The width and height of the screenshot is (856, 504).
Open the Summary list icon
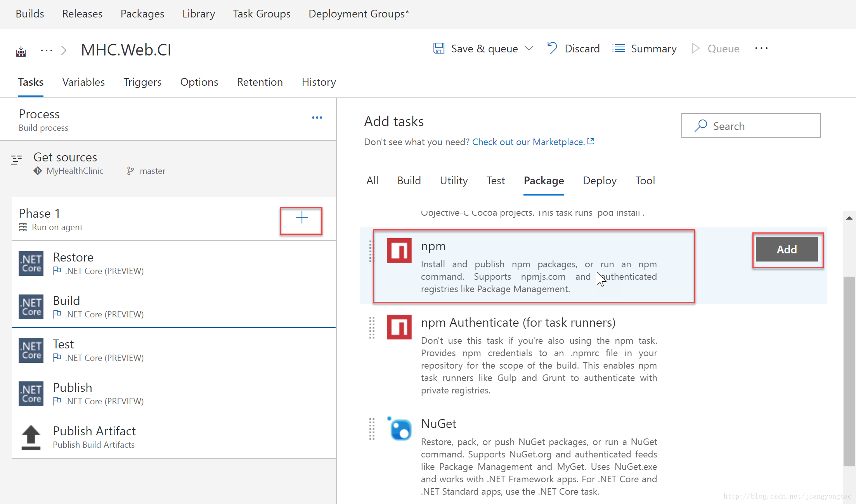pyautogui.click(x=619, y=48)
